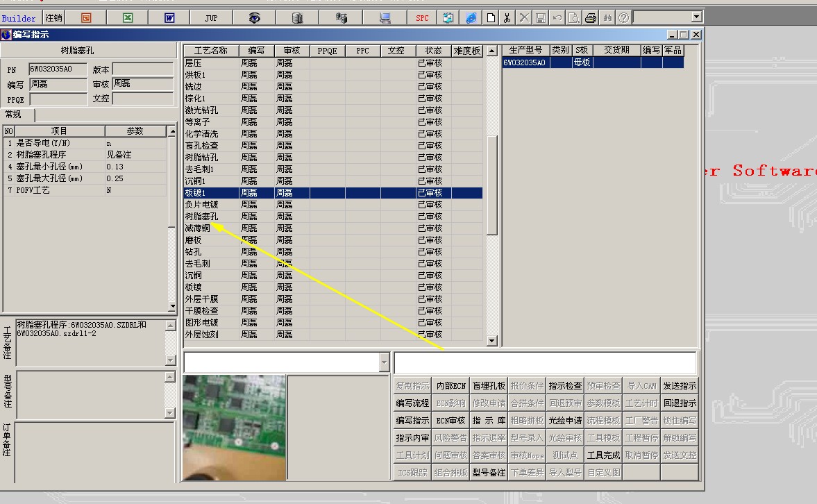Click the 盲埋孔板 button
Image resolution: width=817 pixels, height=504 pixels.
(x=489, y=386)
